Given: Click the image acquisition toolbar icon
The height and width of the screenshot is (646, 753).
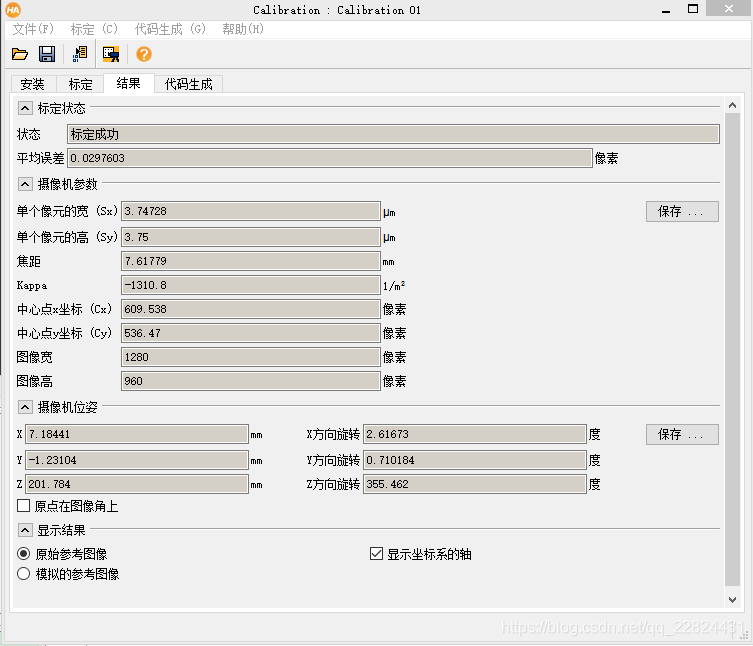Looking at the screenshot, I should point(111,54).
